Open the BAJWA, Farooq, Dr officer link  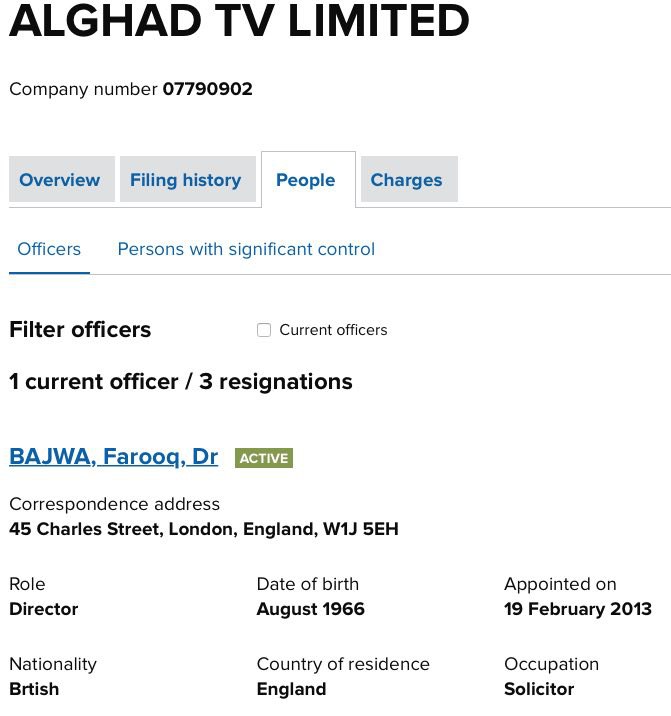click(113, 457)
